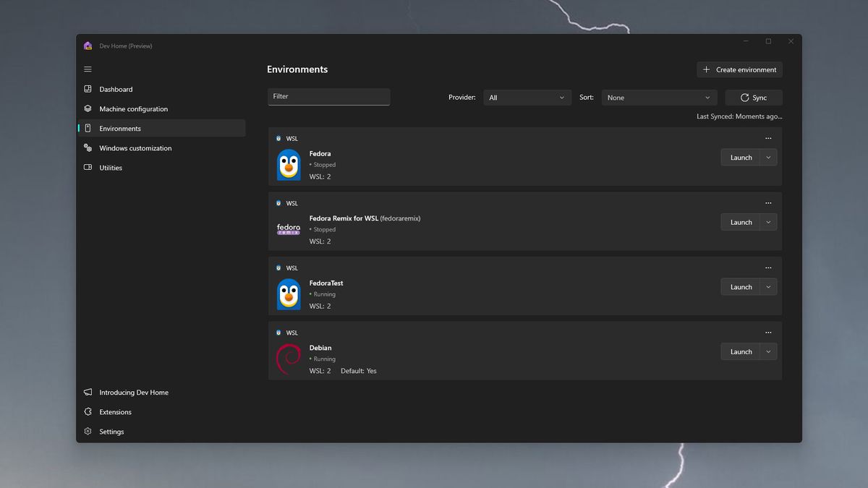868x488 pixels.
Task: Open the Sort dropdown set to None
Action: (658, 97)
